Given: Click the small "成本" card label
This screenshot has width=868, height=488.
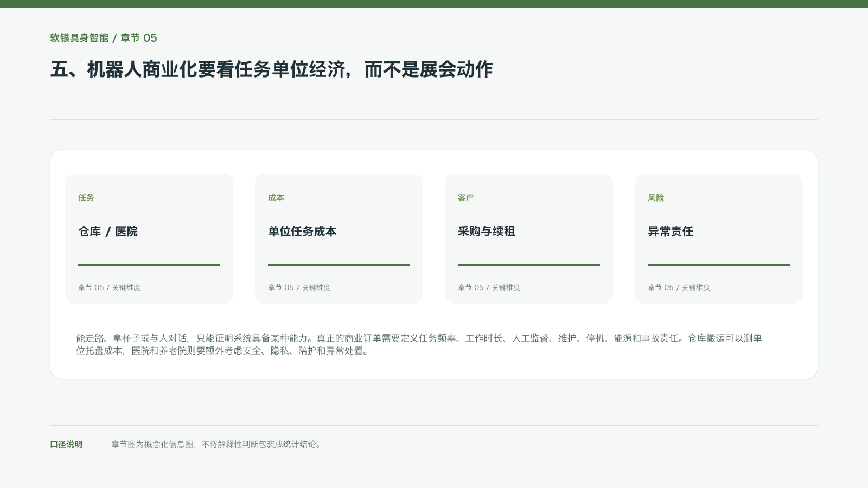Looking at the screenshot, I should tap(276, 198).
